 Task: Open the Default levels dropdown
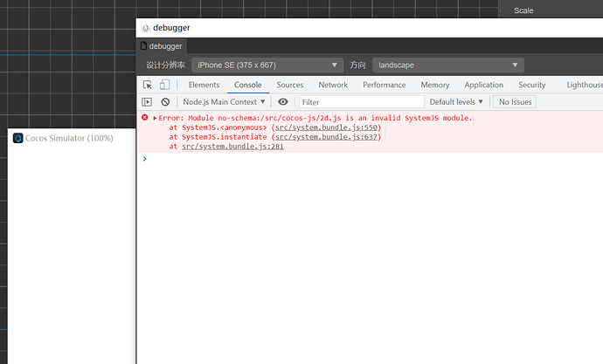point(456,102)
